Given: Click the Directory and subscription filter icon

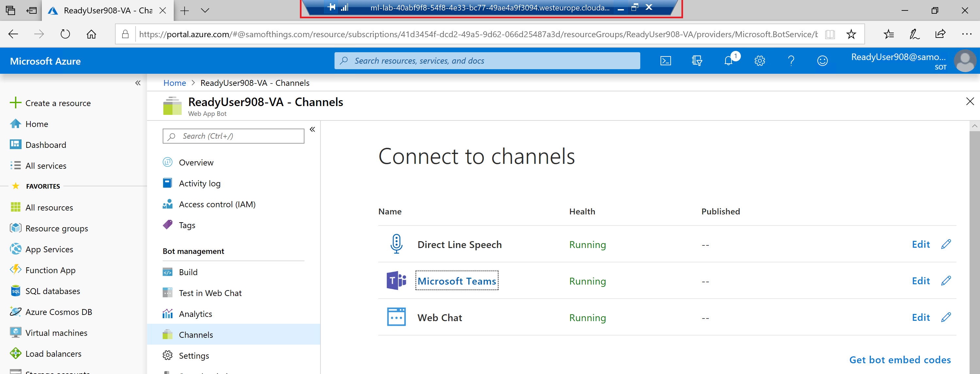Looking at the screenshot, I should (696, 61).
